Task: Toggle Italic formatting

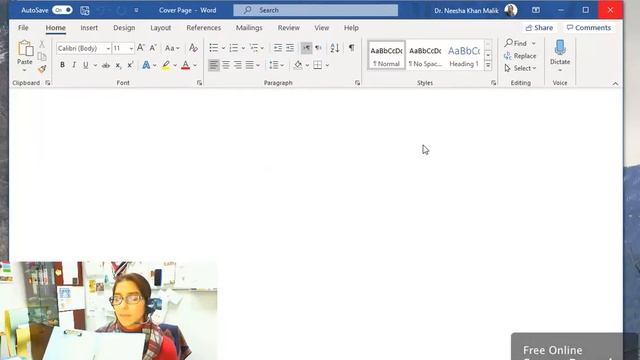Action: coord(74,65)
